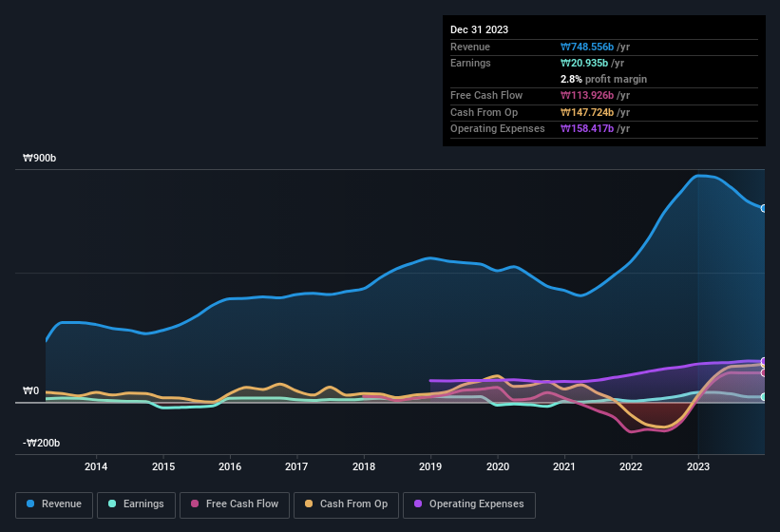Toggle the Earnings legend button
The image size is (780, 532).
pyautogui.click(x=136, y=504)
